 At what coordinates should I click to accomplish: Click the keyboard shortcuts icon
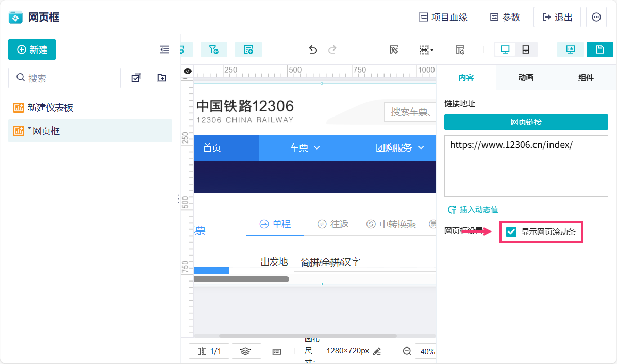(x=277, y=352)
